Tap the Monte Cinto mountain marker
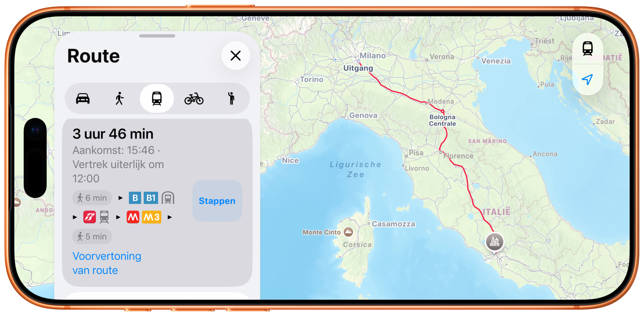This screenshot has width=644, height=316. coord(348,232)
